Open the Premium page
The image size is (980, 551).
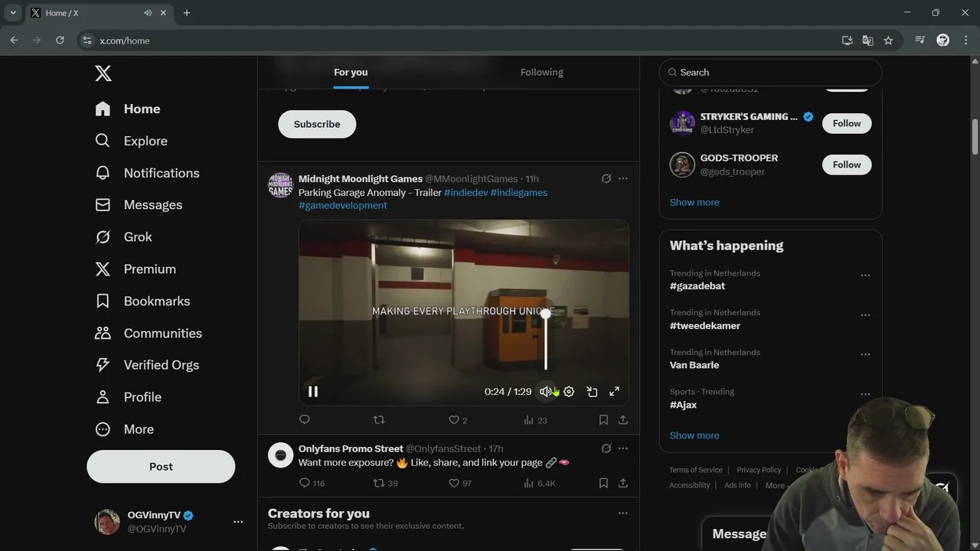point(136,269)
